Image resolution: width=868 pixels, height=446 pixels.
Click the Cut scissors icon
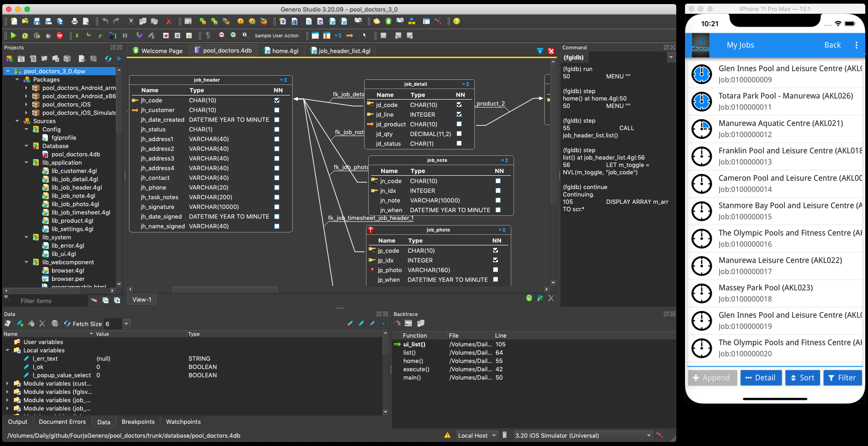[x=131, y=21]
